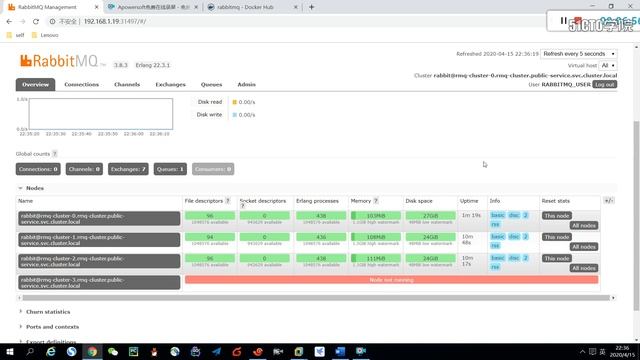The height and width of the screenshot is (360, 640).
Task: Pause the screen recording
Action: click(x=563, y=20)
